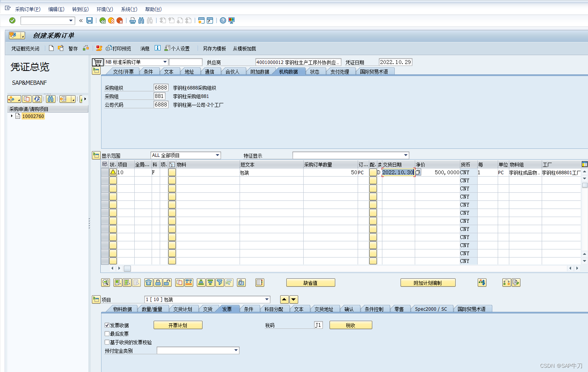The height and width of the screenshot is (372, 588).
Task: Click the 附加计划编制 button
Action: (x=428, y=283)
